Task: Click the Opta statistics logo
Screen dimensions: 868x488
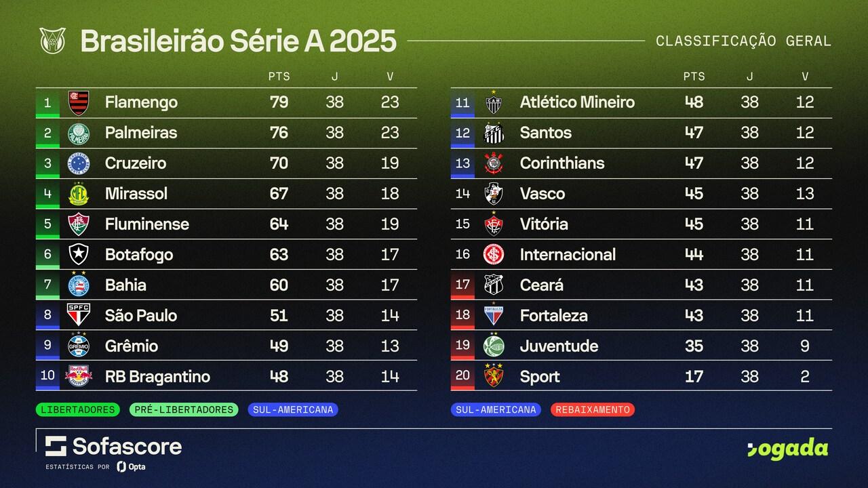Action: click(131, 466)
